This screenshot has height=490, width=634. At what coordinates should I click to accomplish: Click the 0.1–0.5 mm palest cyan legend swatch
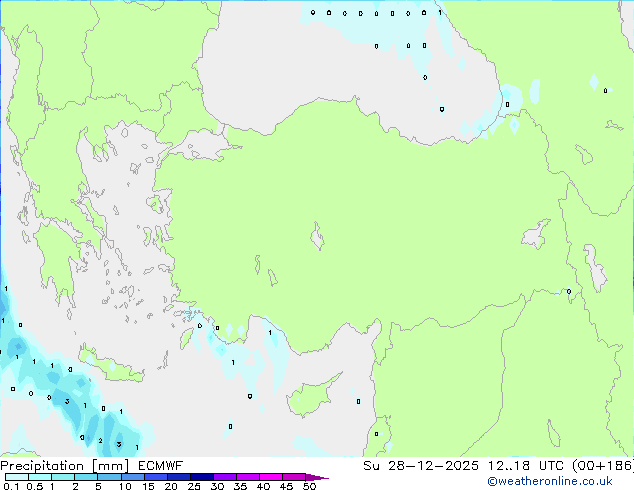(x=17, y=477)
